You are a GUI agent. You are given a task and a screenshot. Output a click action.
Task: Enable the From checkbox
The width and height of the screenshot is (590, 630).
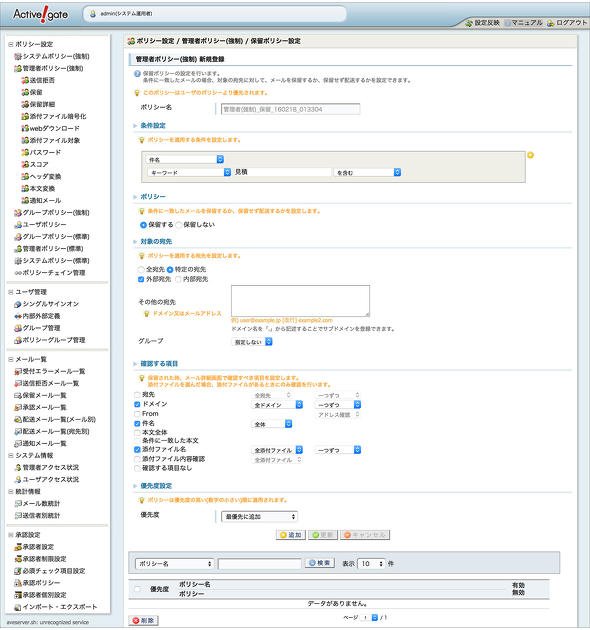pos(137,414)
